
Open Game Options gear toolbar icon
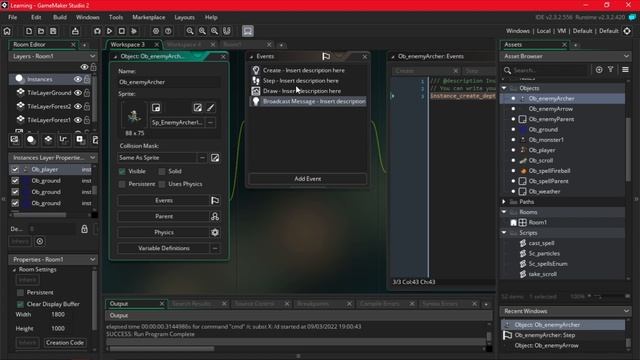point(156,31)
